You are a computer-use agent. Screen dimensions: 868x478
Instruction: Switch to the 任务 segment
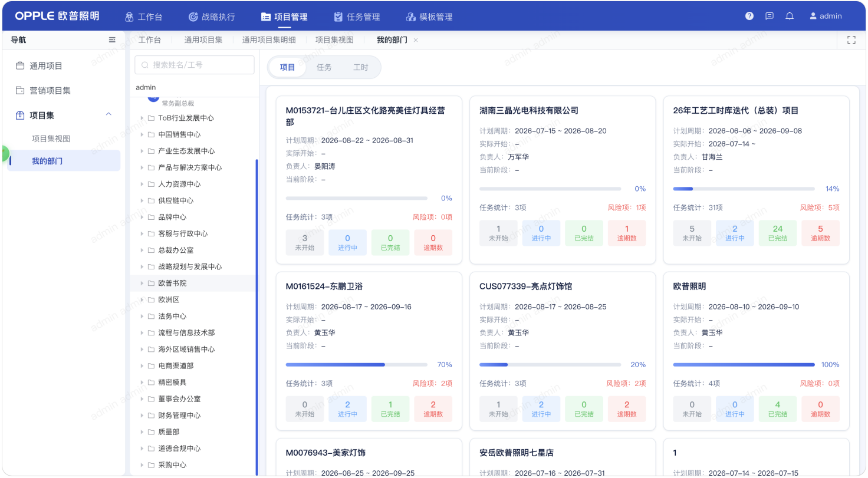pyautogui.click(x=324, y=67)
